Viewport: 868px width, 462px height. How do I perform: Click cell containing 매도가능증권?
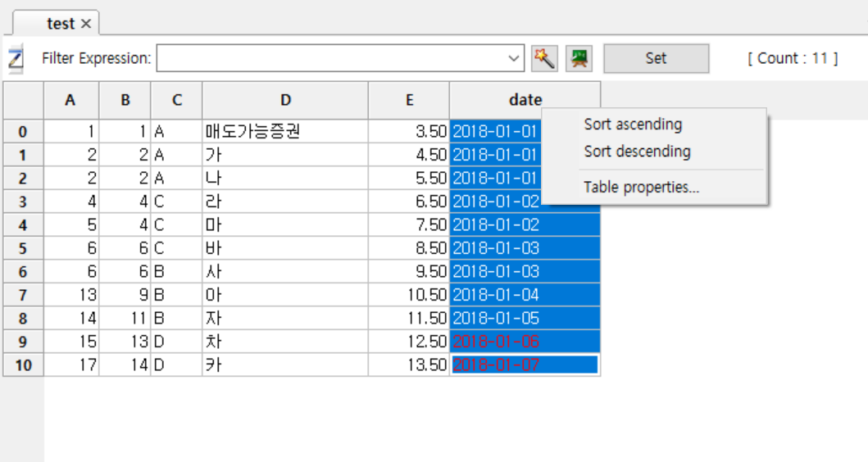click(x=285, y=132)
